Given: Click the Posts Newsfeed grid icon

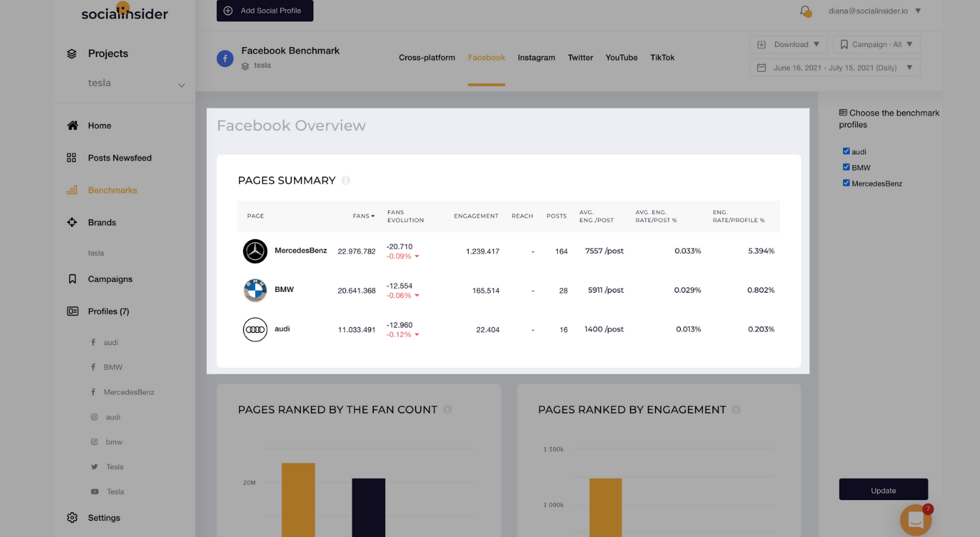Looking at the screenshot, I should pos(72,158).
